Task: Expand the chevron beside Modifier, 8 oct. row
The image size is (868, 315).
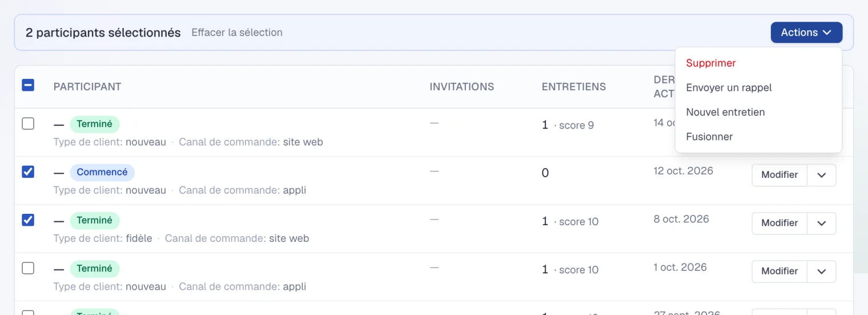Action: click(x=822, y=223)
